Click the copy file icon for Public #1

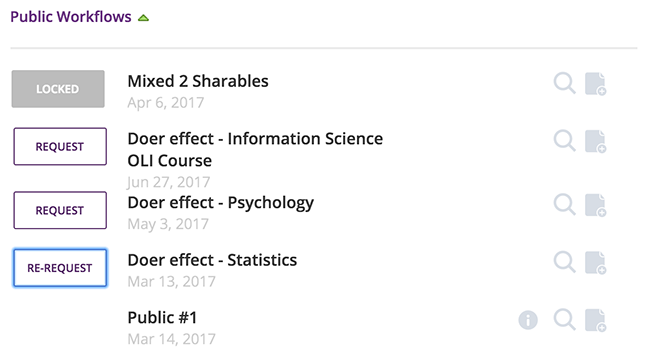click(596, 320)
